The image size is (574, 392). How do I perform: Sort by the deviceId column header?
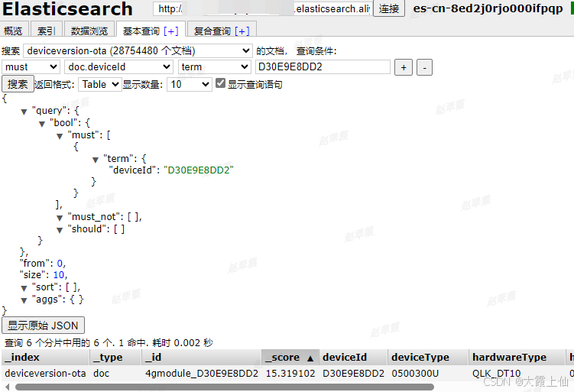click(353, 357)
